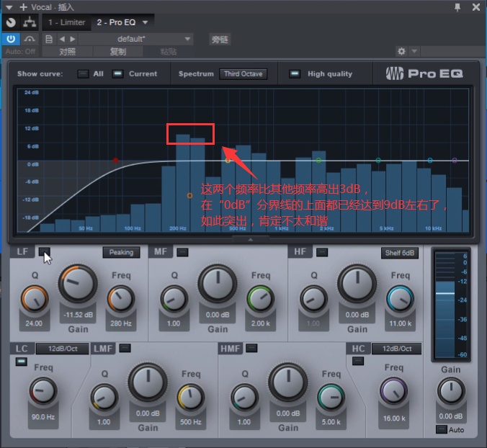Click the 复制 copy button
Viewport: 487px width, 448px height.
tap(118, 52)
